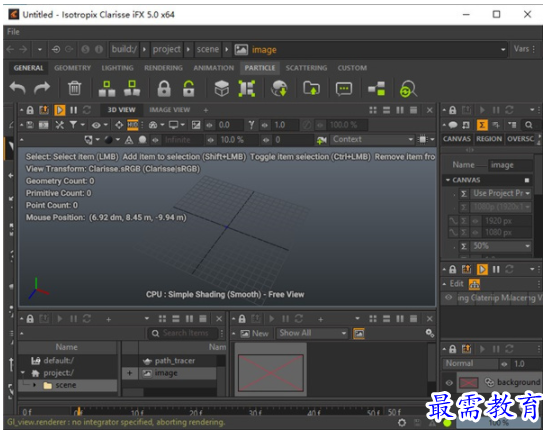This screenshot has width=550, height=438.
Task: Toggle lock on the browser panel
Action: click(x=30, y=319)
